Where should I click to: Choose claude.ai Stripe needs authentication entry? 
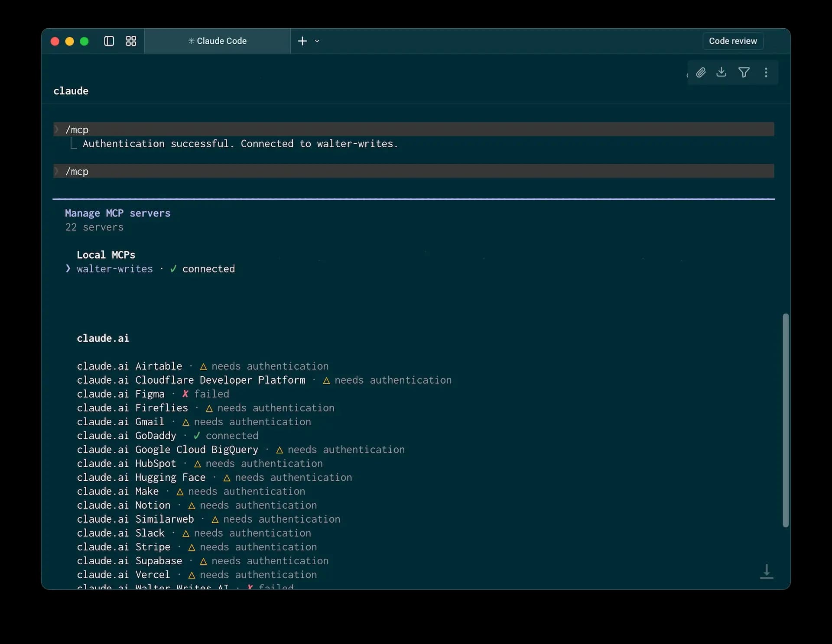197,547
